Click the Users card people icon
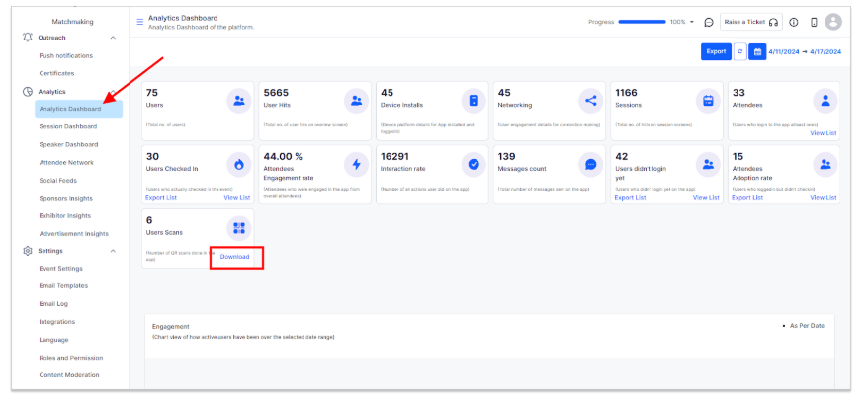 pos(239,101)
